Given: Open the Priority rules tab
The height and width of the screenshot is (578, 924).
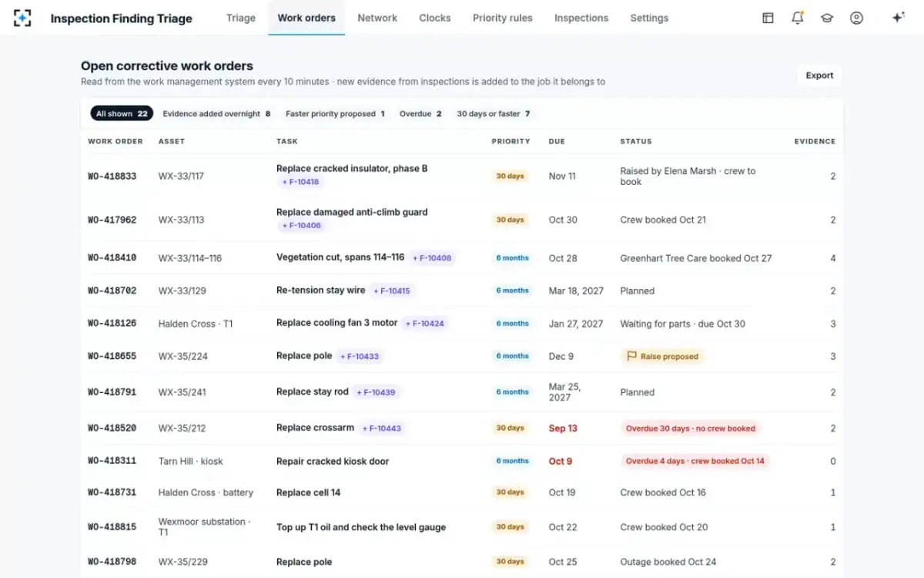Looking at the screenshot, I should coord(503,18).
